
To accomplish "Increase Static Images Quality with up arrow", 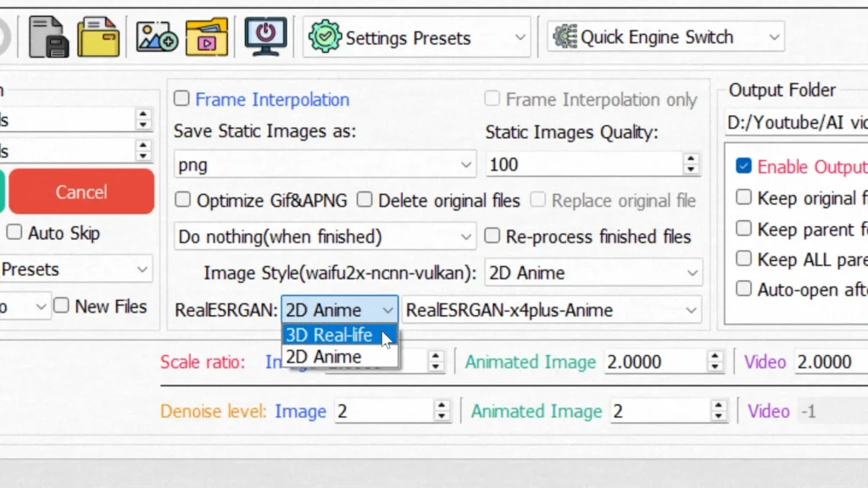I will point(690,158).
